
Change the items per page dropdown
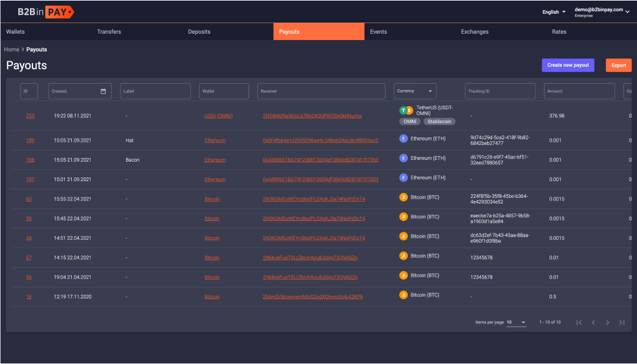tap(516, 322)
